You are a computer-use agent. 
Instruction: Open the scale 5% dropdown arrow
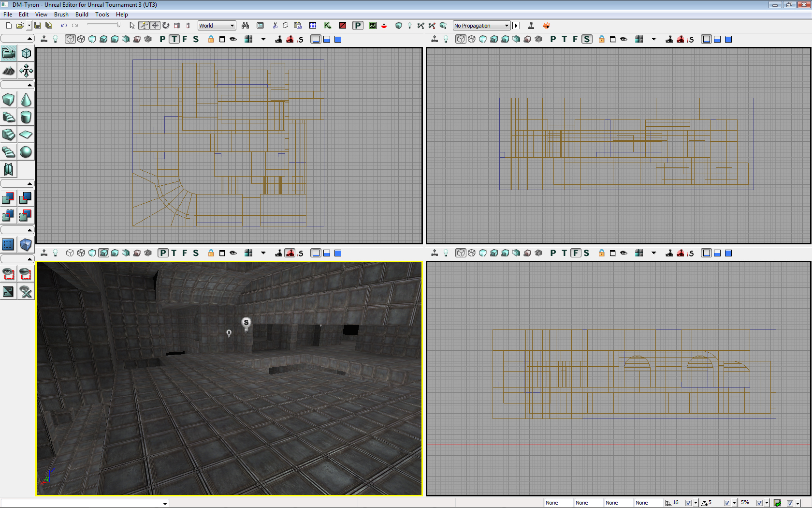[767, 503]
